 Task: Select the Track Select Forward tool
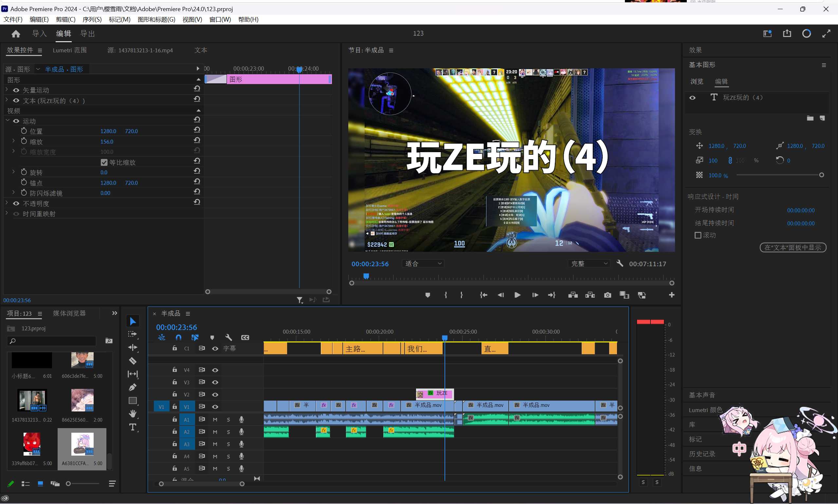(133, 334)
